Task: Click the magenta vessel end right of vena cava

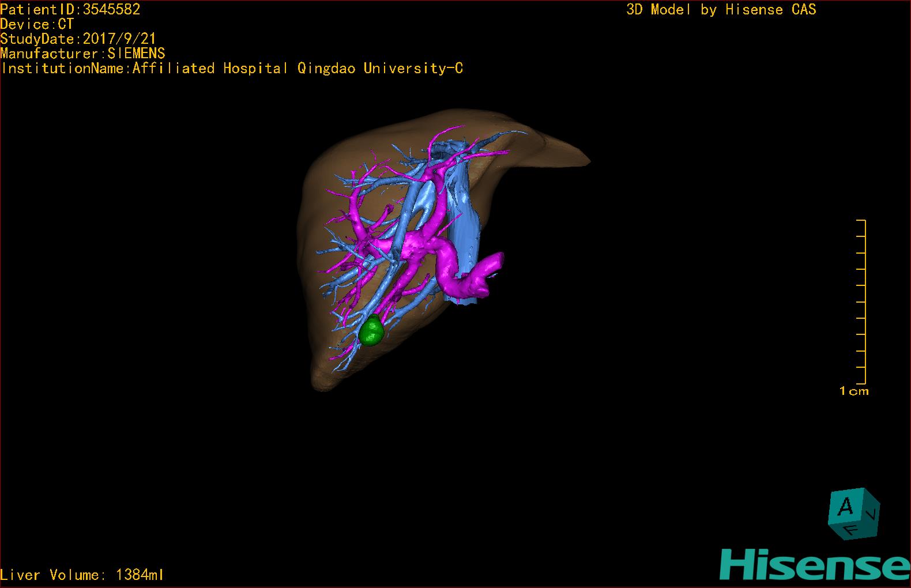Action: tap(496, 262)
